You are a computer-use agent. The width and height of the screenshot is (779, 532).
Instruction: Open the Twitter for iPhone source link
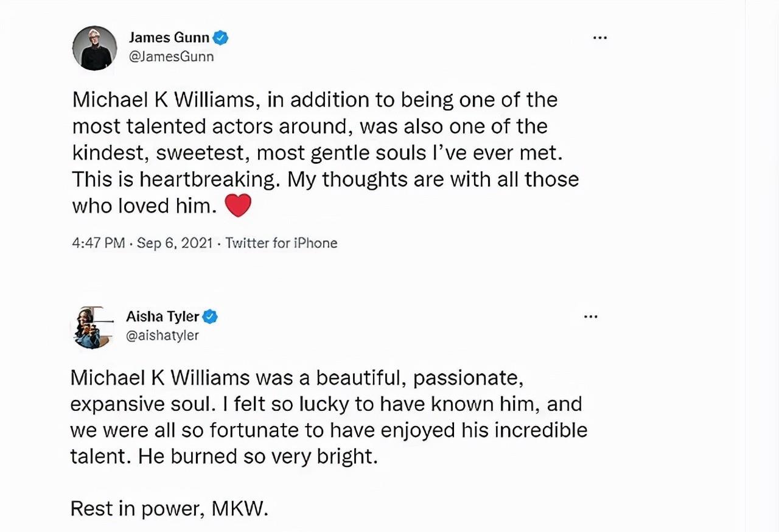pyautogui.click(x=281, y=243)
